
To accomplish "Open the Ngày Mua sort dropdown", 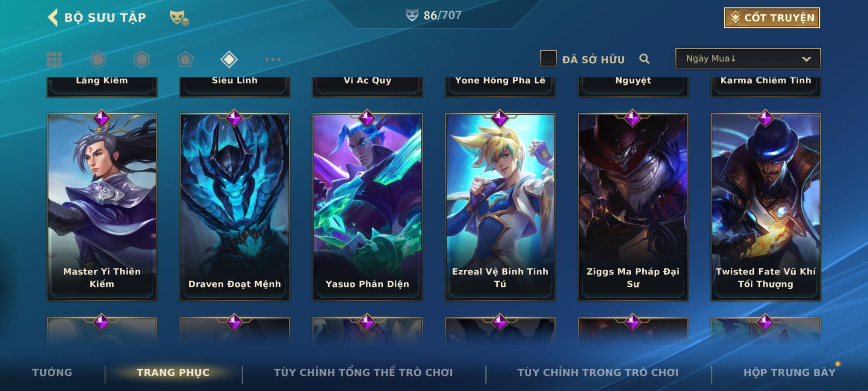I will pyautogui.click(x=748, y=58).
